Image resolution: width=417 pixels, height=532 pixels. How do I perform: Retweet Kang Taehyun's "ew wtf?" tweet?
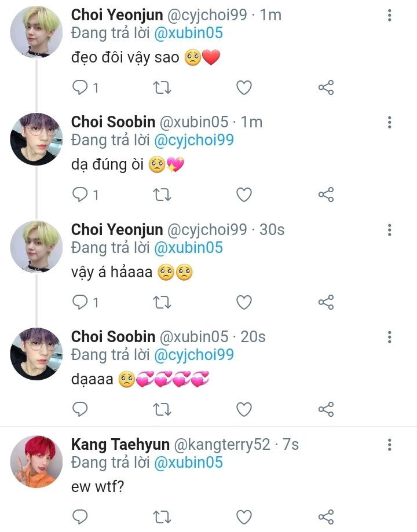point(162,516)
